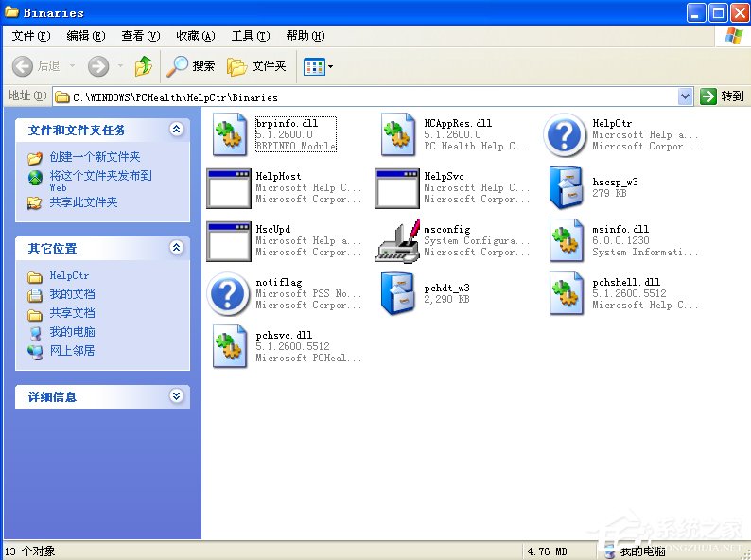Open the msconfig system configuration file icon
This screenshot has width=751, height=560.
(396, 241)
